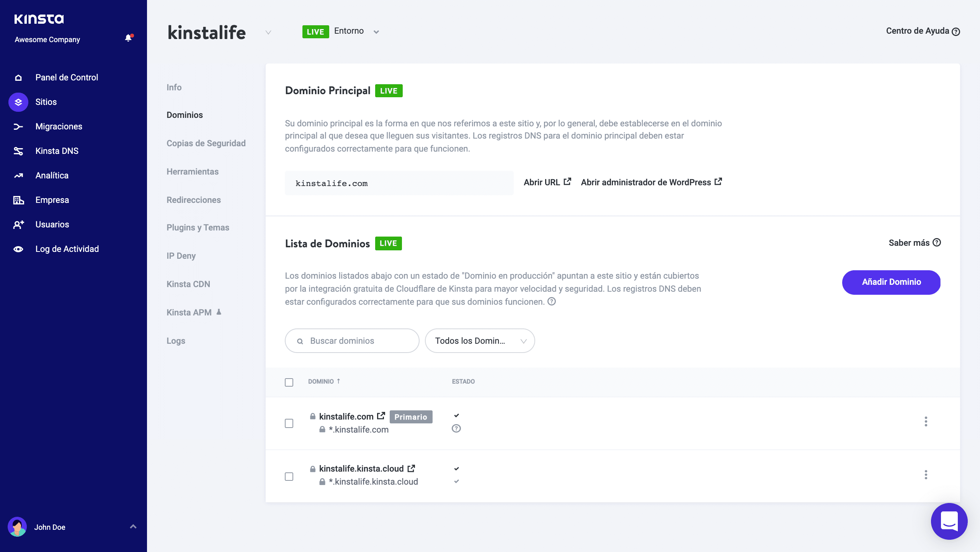Open Kinsta DNS in the sidebar
This screenshot has width=980, height=552.
click(57, 151)
